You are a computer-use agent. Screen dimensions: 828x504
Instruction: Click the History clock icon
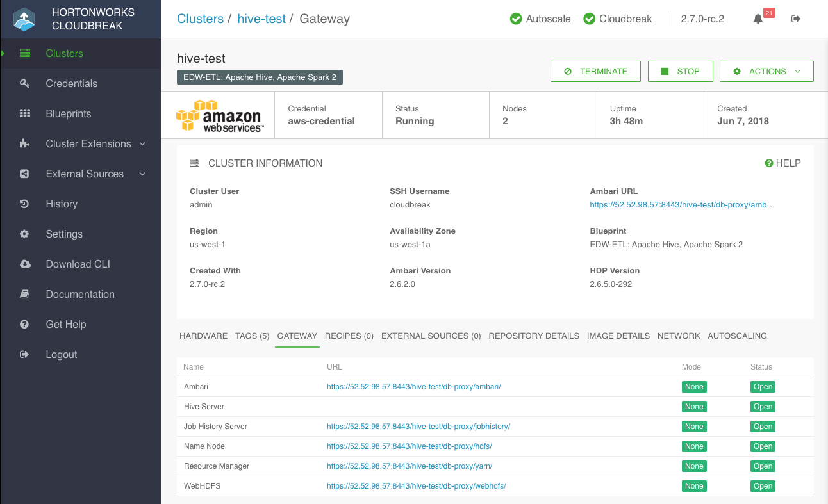[25, 204]
